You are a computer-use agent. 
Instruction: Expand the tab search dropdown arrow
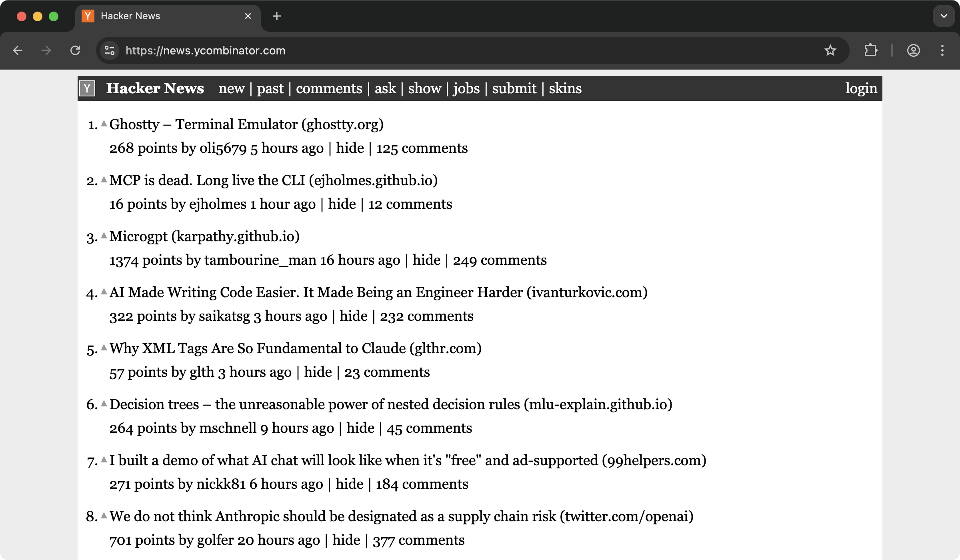point(944,16)
